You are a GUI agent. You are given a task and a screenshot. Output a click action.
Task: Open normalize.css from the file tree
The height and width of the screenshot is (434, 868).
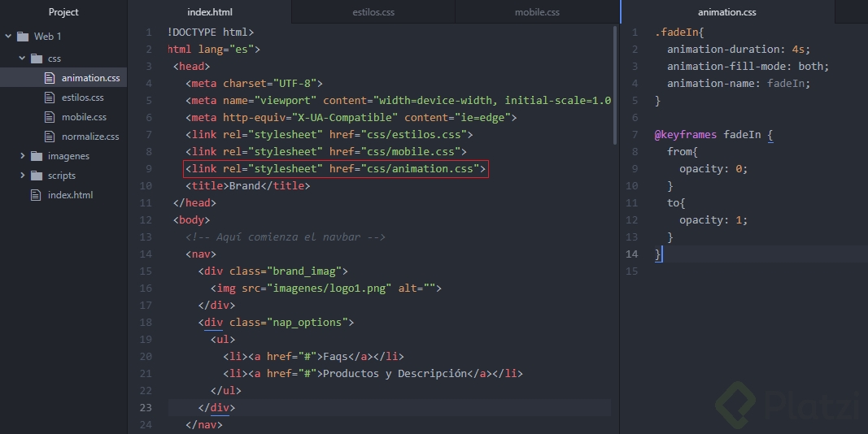click(90, 137)
